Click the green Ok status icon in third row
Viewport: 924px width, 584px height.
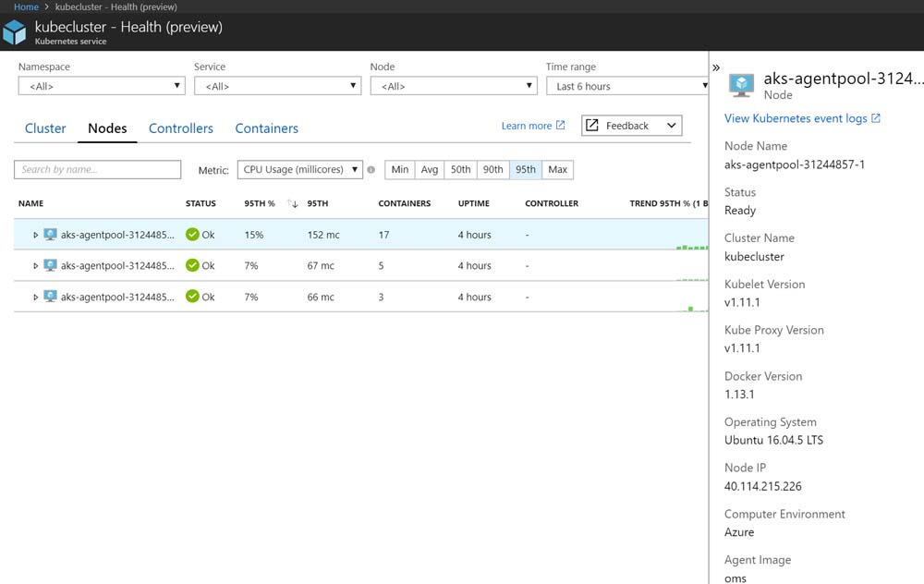[192, 297]
